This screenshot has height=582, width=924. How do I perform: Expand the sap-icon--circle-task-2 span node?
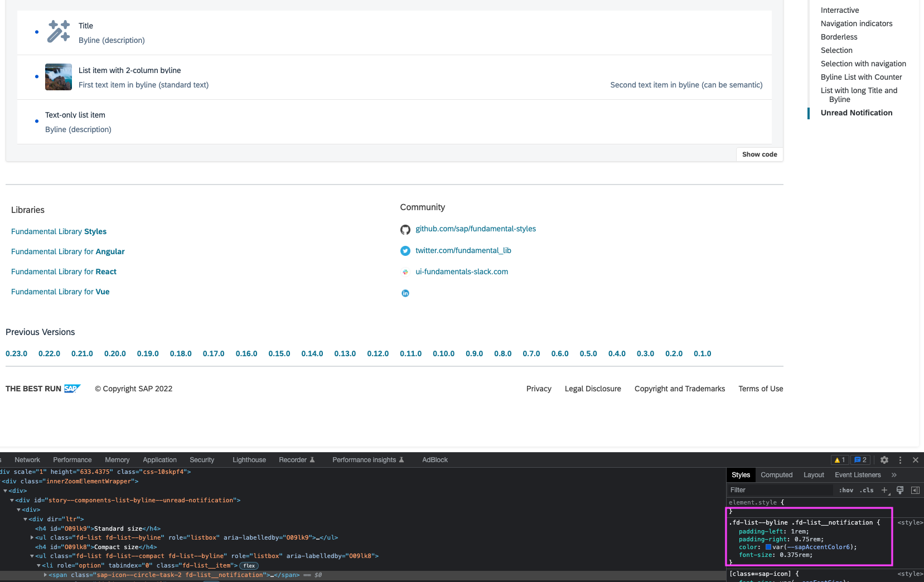tap(45, 575)
